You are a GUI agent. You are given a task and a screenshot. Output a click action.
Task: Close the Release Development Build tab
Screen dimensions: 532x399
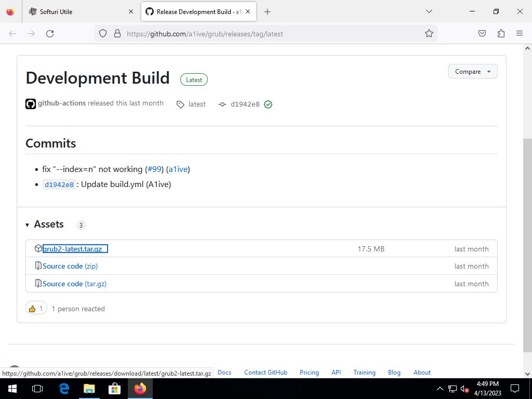click(x=248, y=11)
